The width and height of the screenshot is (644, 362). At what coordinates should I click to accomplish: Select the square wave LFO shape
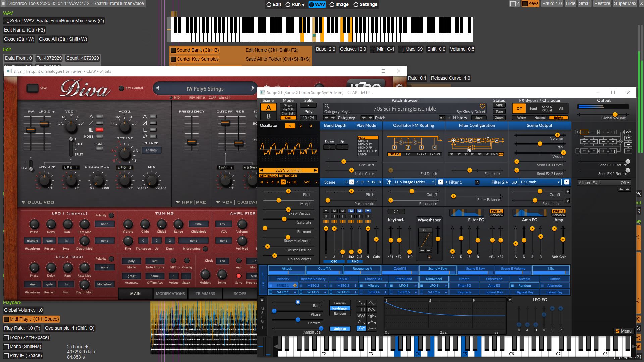[361, 309]
